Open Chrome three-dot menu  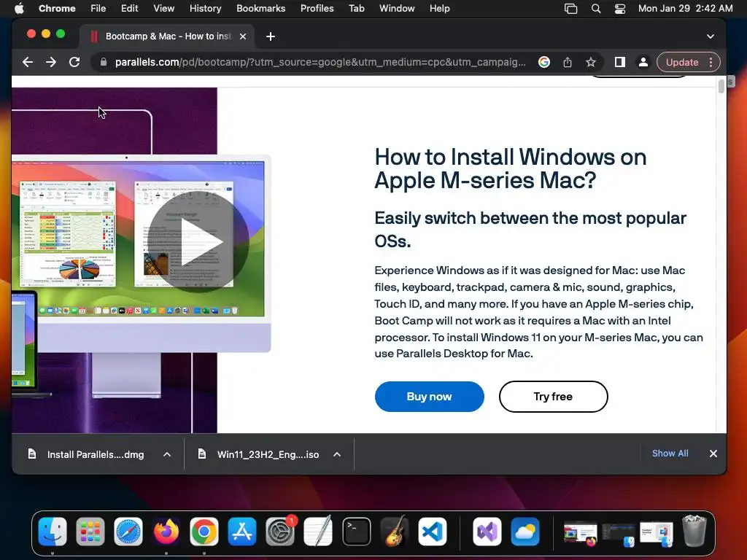(x=711, y=63)
